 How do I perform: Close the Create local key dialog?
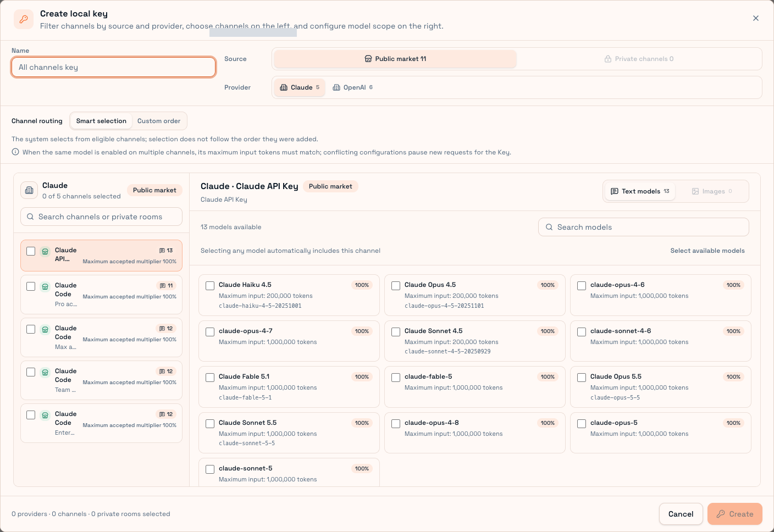click(x=756, y=18)
